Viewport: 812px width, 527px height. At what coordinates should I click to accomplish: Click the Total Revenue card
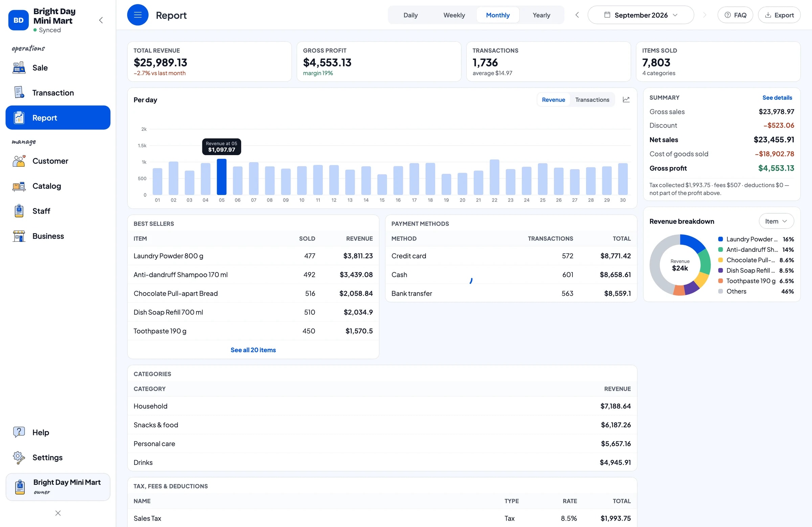(209, 62)
